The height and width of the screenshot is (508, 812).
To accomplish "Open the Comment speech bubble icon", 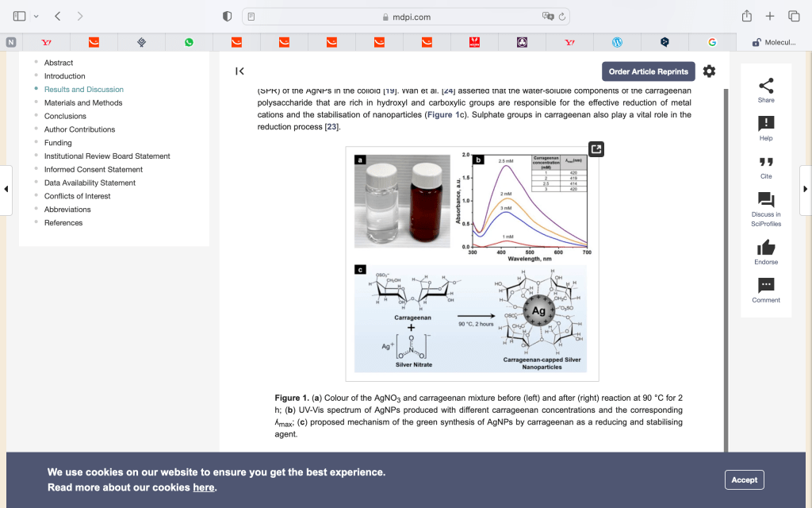I will point(766,285).
